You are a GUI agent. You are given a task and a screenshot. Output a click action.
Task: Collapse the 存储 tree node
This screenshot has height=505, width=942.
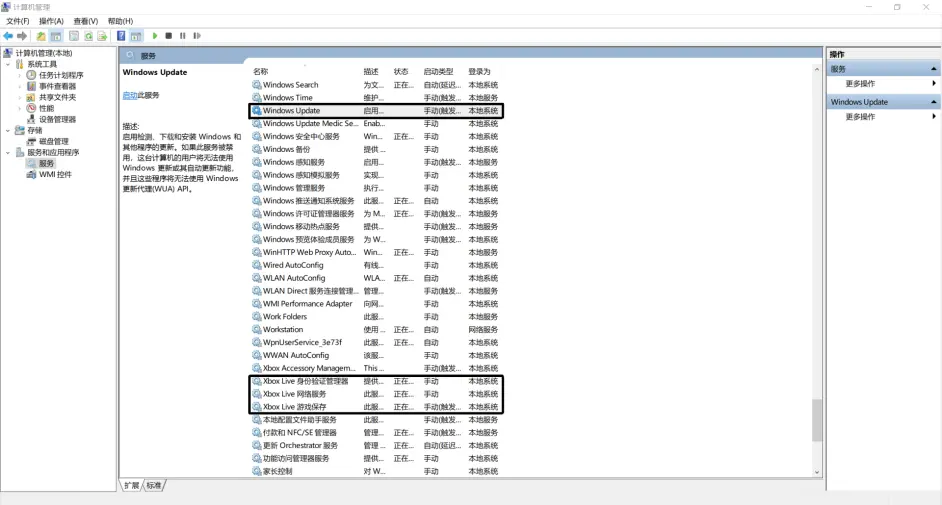(x=8, y=130)
